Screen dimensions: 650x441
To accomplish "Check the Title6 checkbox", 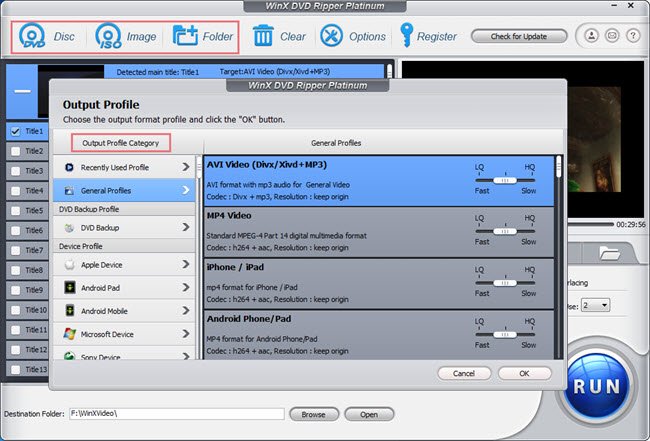I will pyautogui.click(x=15, y=231).
